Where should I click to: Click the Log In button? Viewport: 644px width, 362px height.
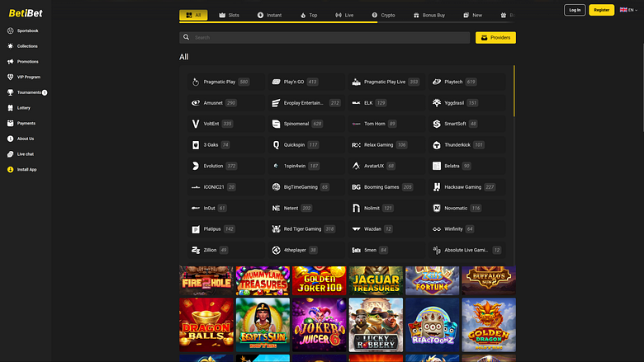[575, 10]
